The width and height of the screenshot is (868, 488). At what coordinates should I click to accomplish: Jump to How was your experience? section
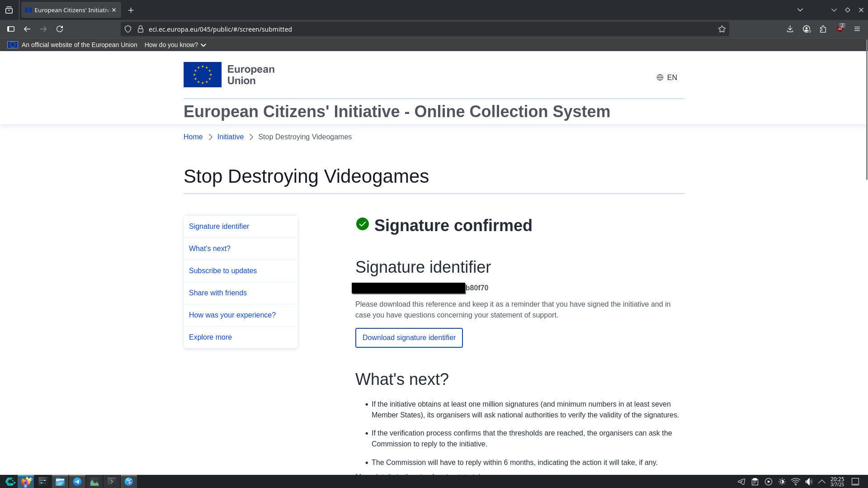coord(241,315)
